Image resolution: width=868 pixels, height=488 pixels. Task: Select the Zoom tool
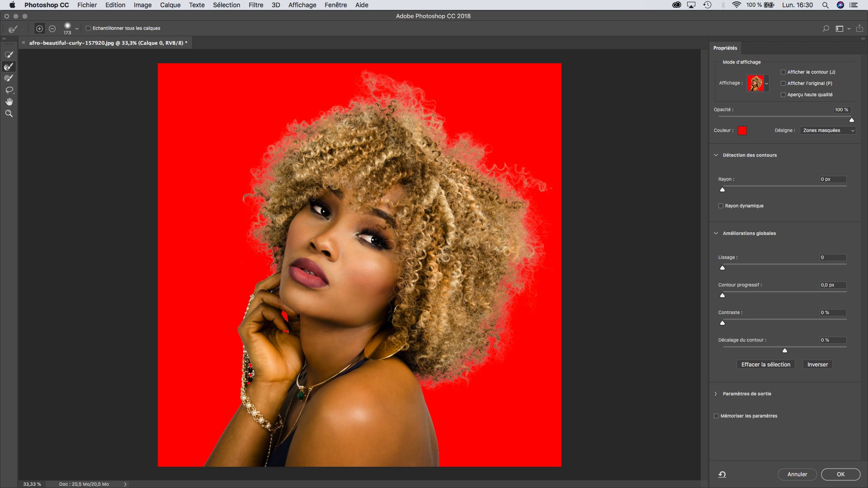click(9, 113)
